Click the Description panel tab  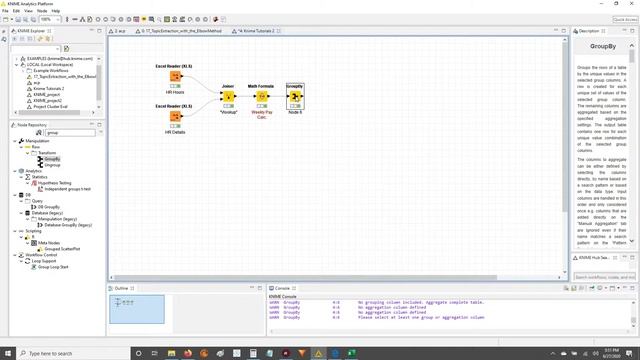tap(589, 31)
